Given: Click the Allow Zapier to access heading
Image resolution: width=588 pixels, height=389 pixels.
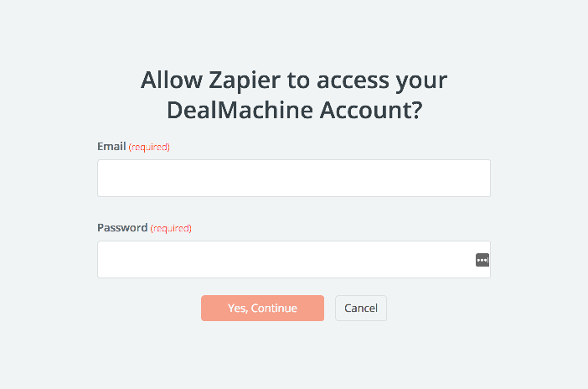Looking at the screenshot, I should point(294,80).
